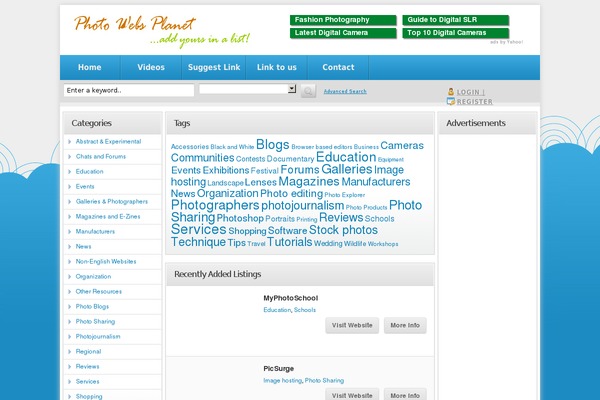Open Other Resources category
The width and height of the screenshot is (600, 400).
point(99,292)
